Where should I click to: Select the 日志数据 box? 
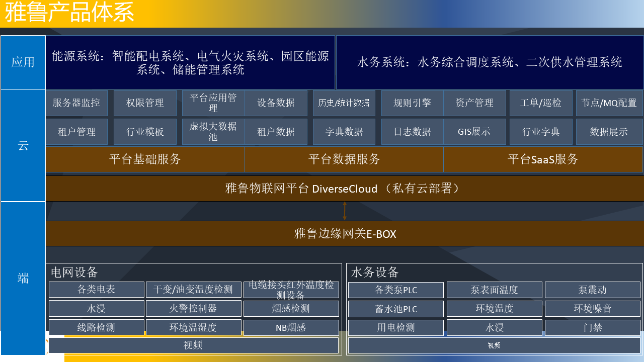click(x=413, y=132)
